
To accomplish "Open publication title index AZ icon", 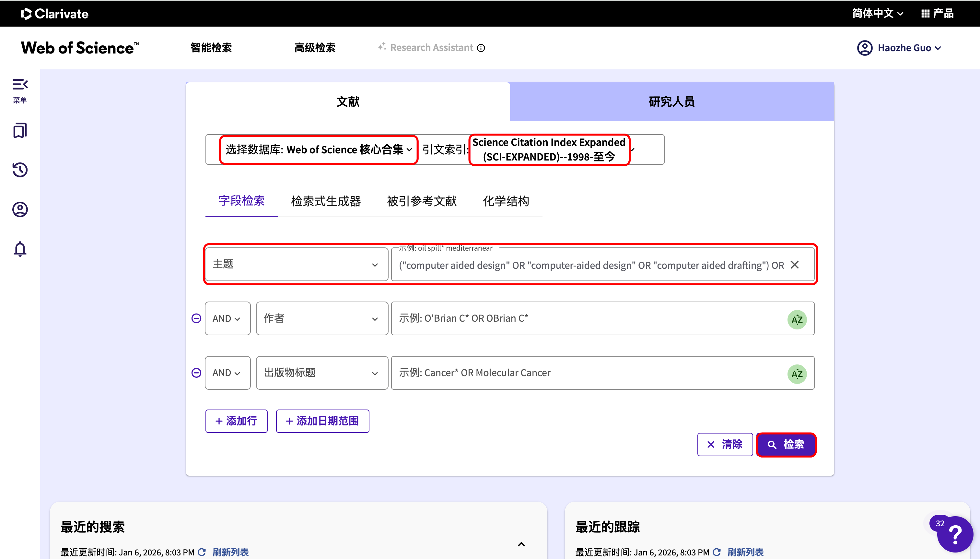I will (x=797, y=374).
